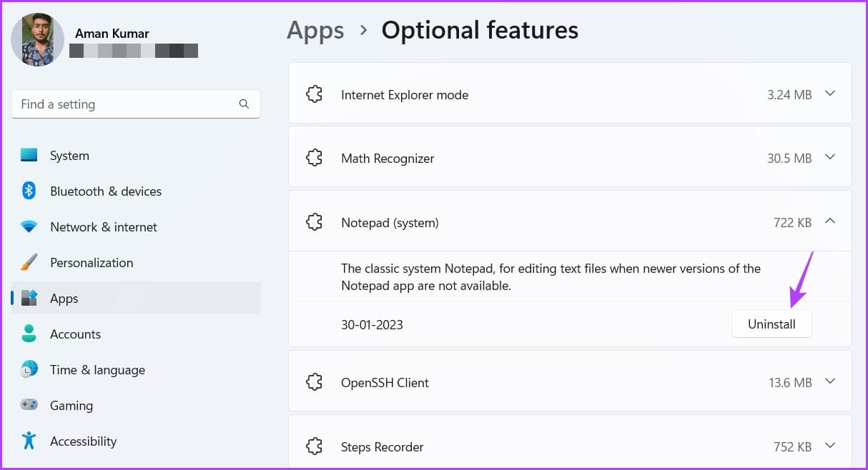Select Apps in the sidebar
Image resolution: width=868 pixels, height=470 pixels.
click(x=136, y=298)
